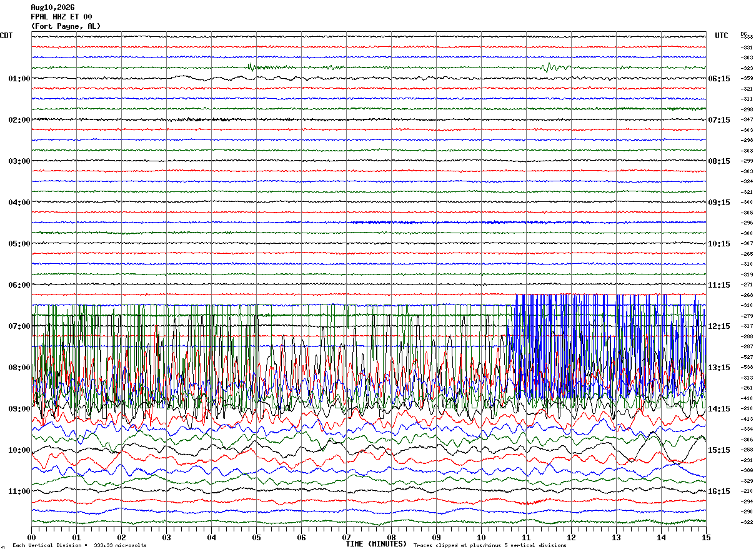Click the 11:00 CDT row label
This screenshot has height=554, width=756.
(x=19, y=491)
